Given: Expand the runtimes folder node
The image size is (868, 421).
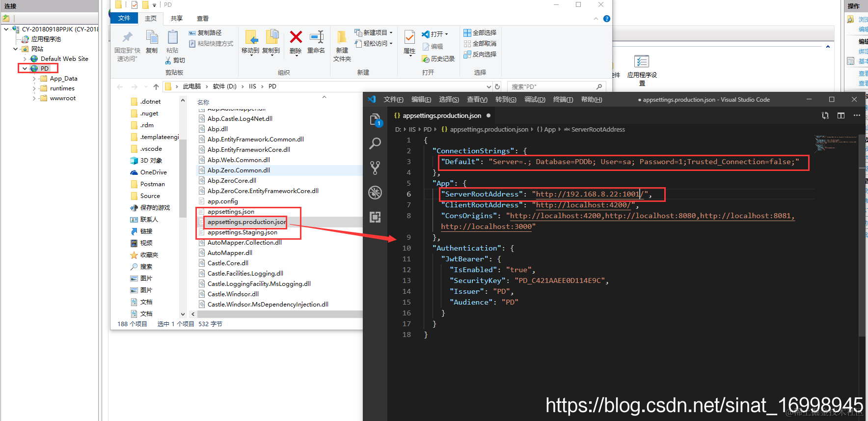Looking at the screenshot, I should pyautogui.click(x=34, y=88).
